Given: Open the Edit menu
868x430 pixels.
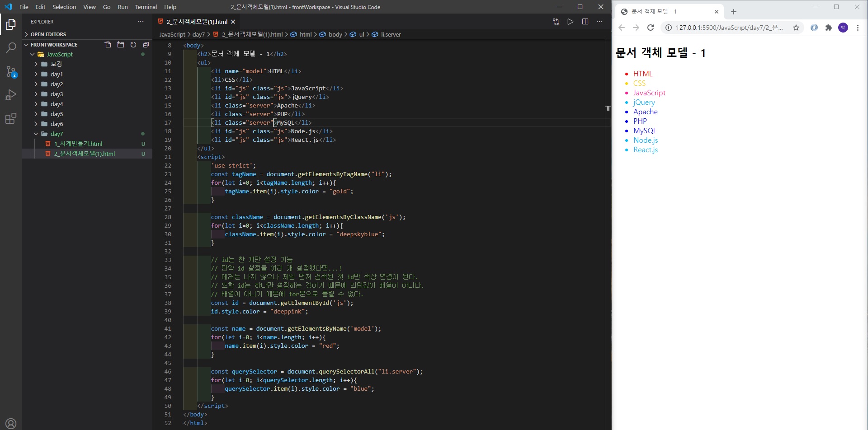Looking at the screenshot, I should (x=40, y=7).
